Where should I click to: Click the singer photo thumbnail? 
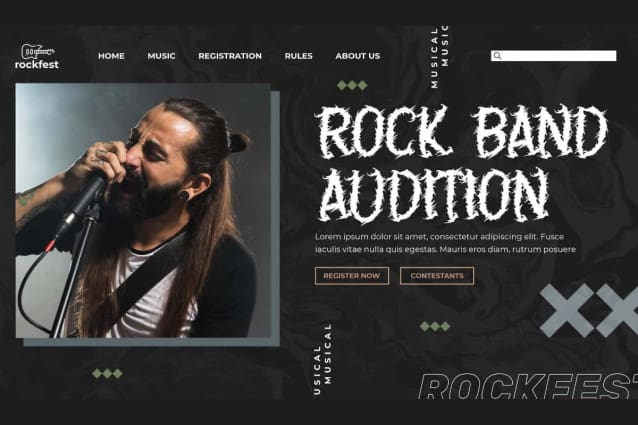tap(143, 211)
